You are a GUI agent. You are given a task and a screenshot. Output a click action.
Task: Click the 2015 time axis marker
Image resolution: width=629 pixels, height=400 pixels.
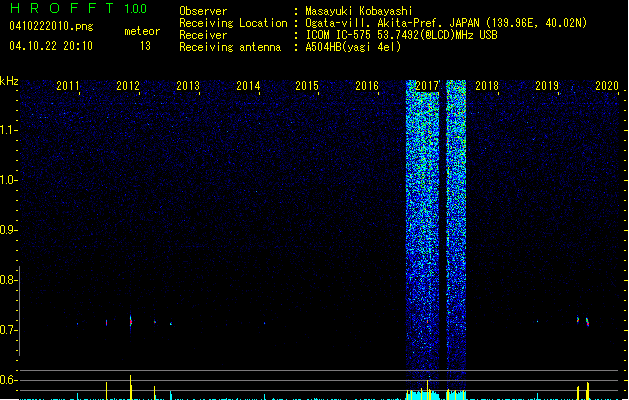pyautogui.click(x=307, y=86)
